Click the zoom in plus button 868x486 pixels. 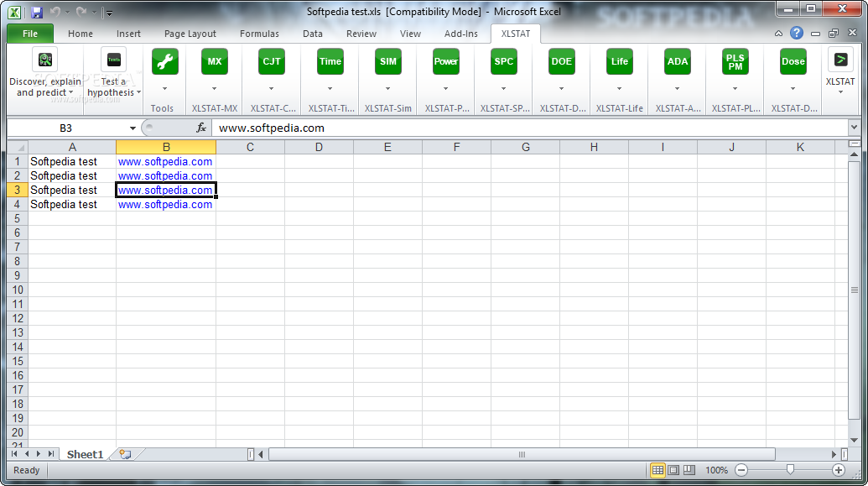839,470
